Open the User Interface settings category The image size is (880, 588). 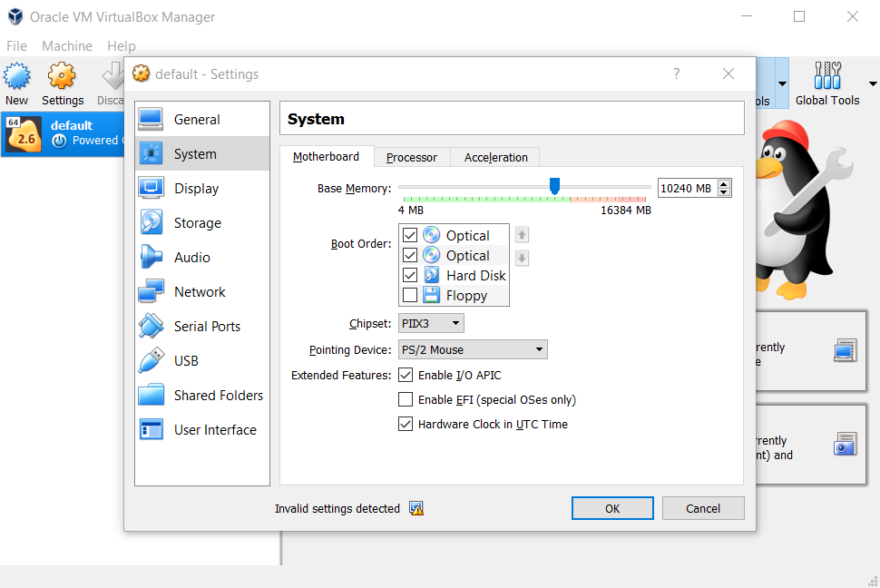[202, 429]
